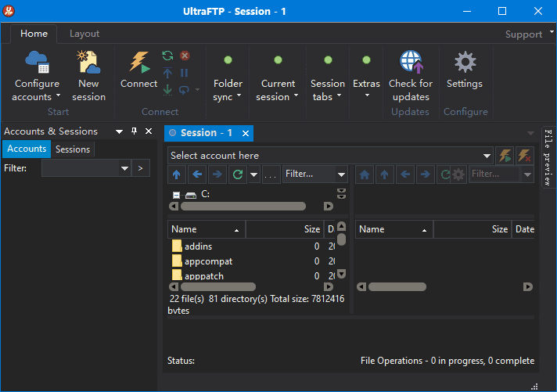557x392 pixels.
Task: Sort remote pane by Date column
Action: [523, 229]
